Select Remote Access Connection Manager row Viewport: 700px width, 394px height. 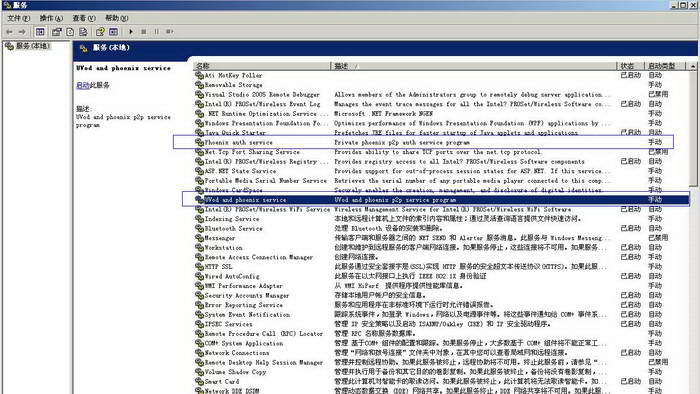coord(442,257)
